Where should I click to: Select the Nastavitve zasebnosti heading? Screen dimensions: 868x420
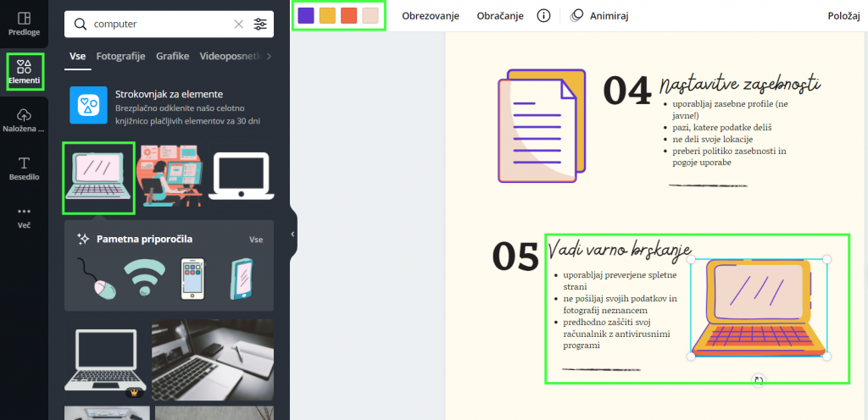(x=740, y=86)
